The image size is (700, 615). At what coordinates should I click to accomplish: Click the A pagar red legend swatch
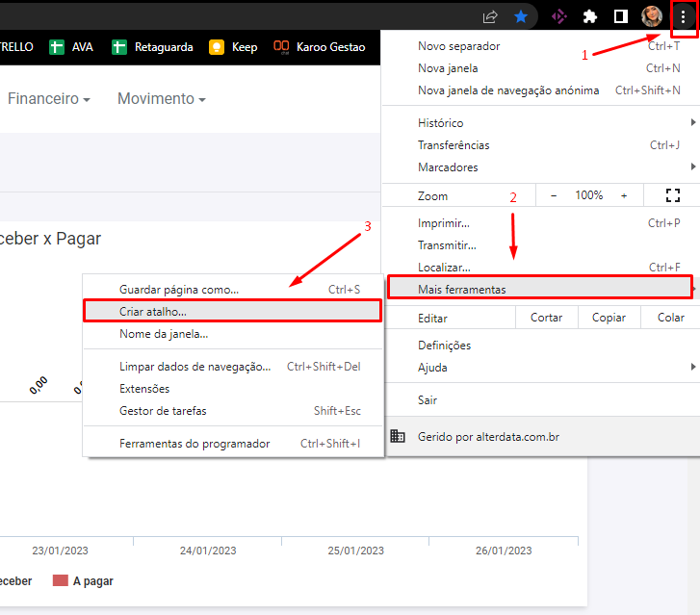tap(61, 580)
